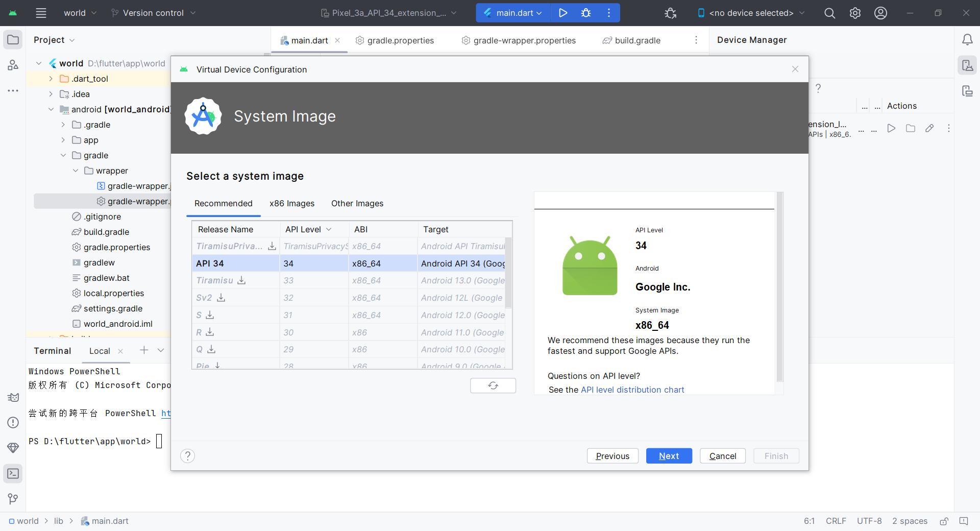The image size is (980, 531).
Task: Show more tool windows ellipsis
Action: click(x=13, y=90)
